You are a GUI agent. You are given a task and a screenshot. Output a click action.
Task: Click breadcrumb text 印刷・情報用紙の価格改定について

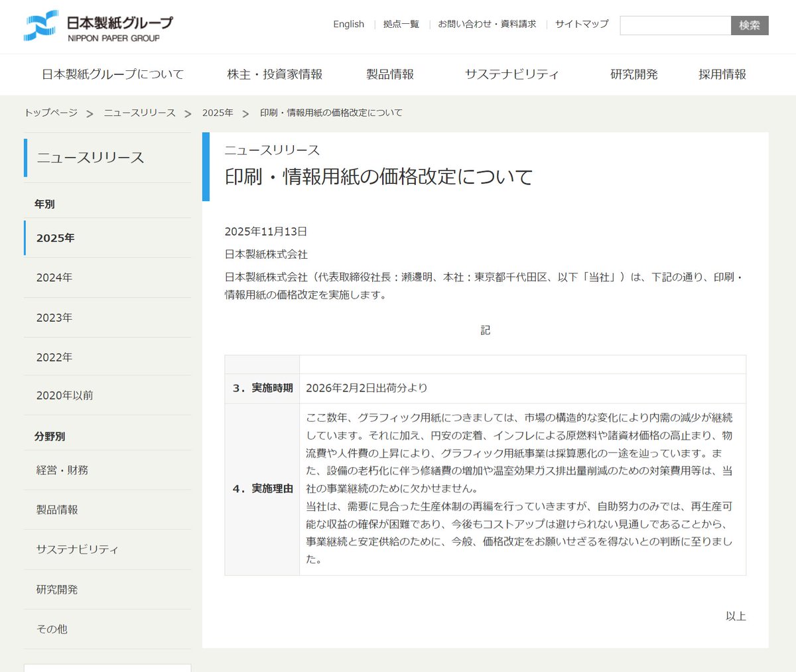tap(331, 113)
